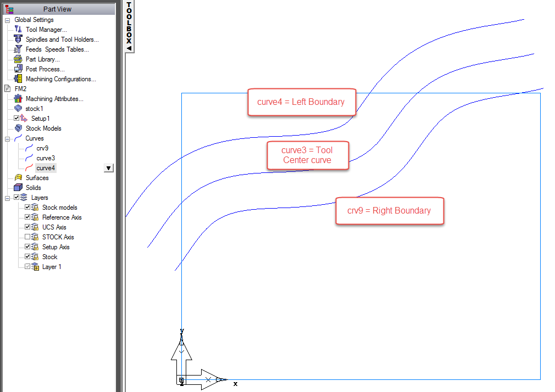Enable the STOCK Axis layer checkbox
The height and width of the screenshot is (392, 555).
[x=27, y=237]
